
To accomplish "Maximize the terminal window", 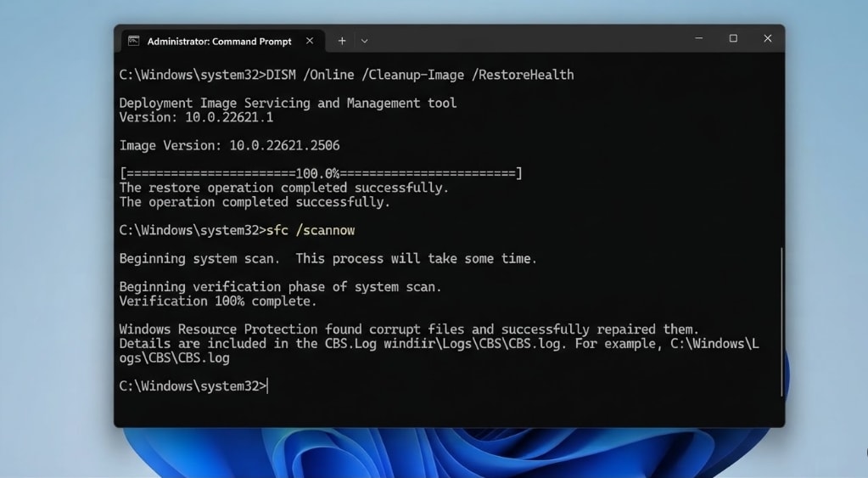I will pos(733,38).
